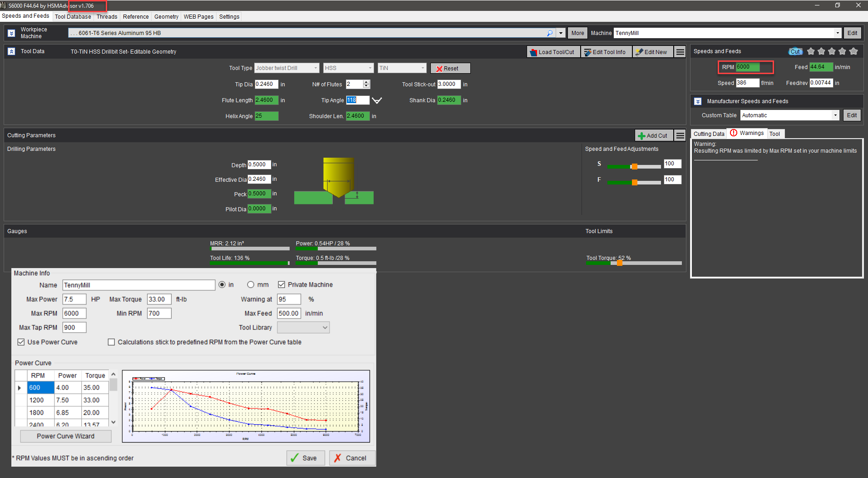Screen dimensions: 868x478
Task: Open the Cutting Parameters hamburger menu
Action: tap(680, 135)
